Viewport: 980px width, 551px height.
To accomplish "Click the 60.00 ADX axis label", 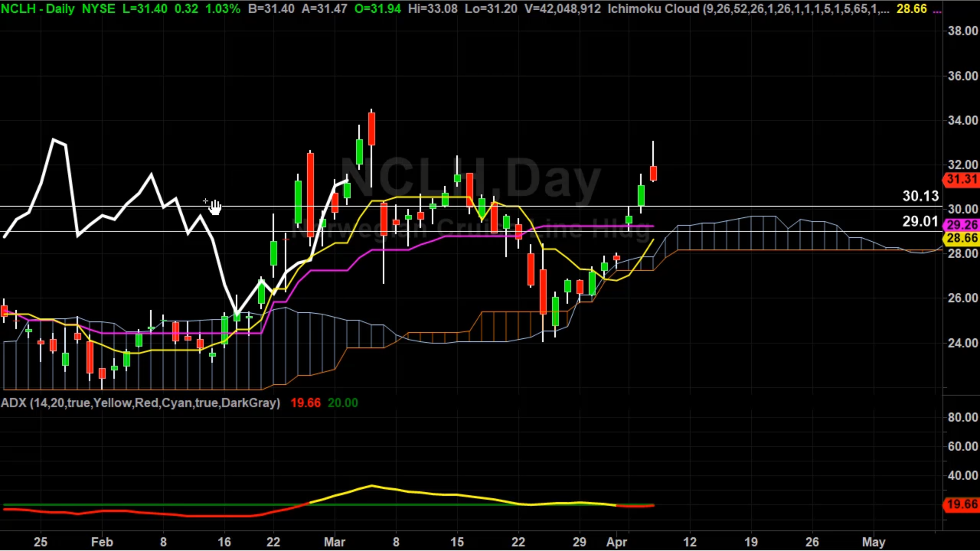I will click(x=963, y=446).
